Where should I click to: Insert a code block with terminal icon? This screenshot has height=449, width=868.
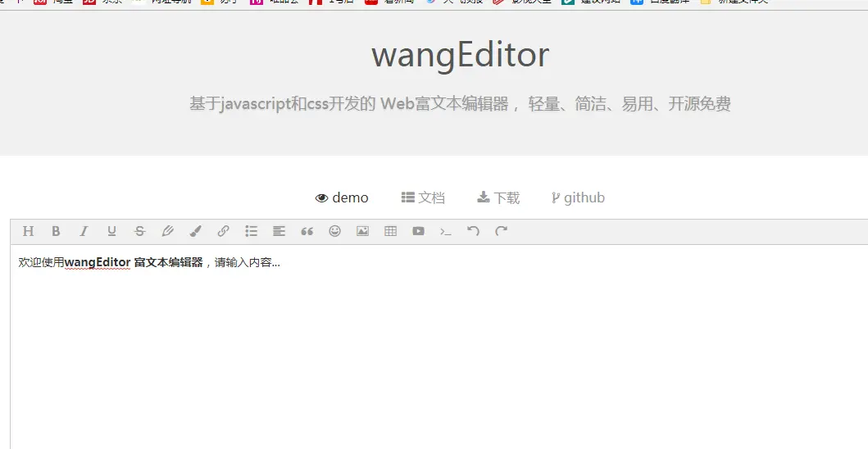446,231
